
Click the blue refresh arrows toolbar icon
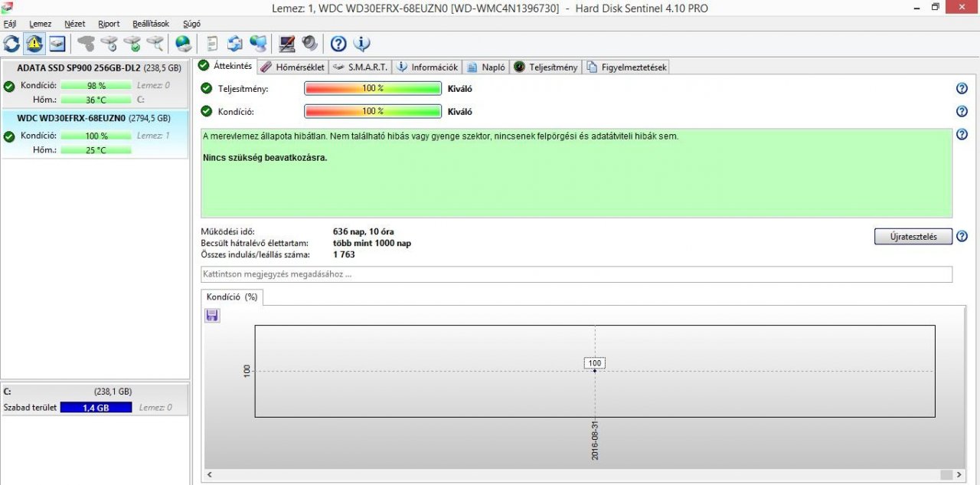click(11, 44)
